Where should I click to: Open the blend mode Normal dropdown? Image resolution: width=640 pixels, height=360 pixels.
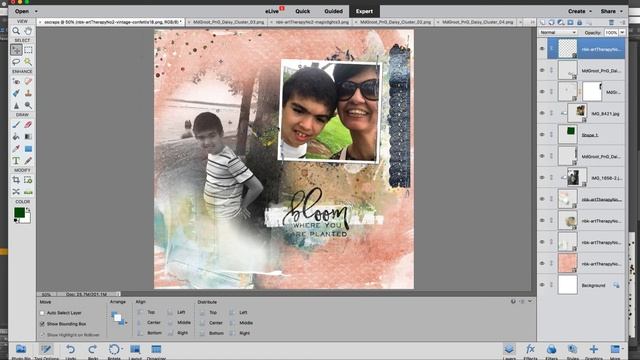point(558,32)
